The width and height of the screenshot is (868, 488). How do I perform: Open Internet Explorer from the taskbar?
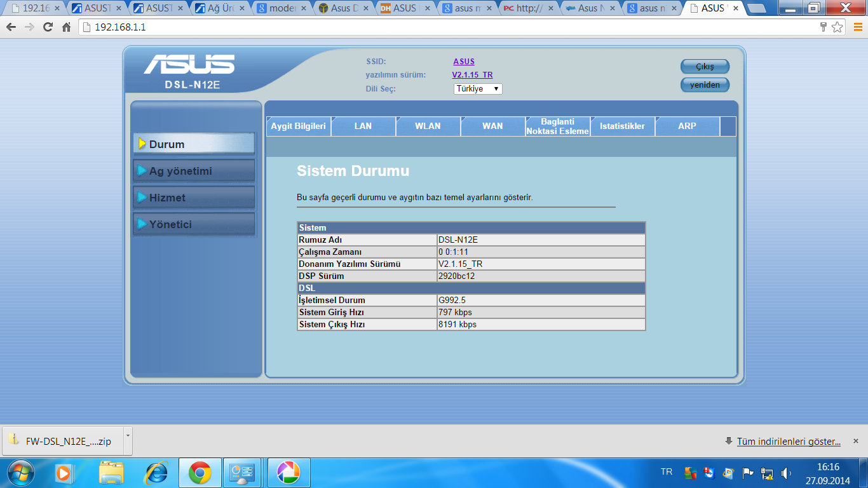click(x=156, y=473)
